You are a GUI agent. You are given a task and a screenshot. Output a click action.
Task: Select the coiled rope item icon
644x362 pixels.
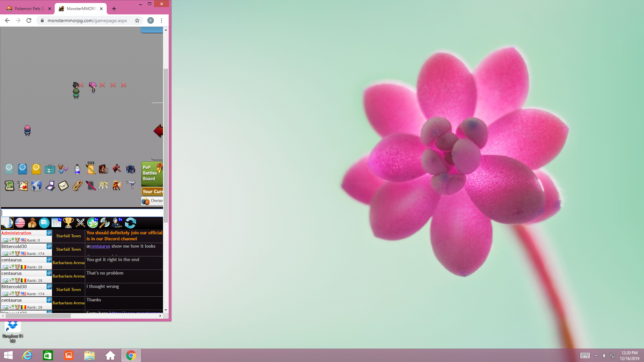point(77,185)
